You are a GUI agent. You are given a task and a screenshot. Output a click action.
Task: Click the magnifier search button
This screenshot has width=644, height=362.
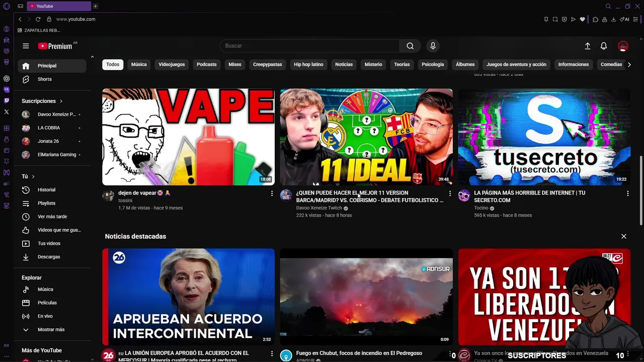[x=410, y=46]
